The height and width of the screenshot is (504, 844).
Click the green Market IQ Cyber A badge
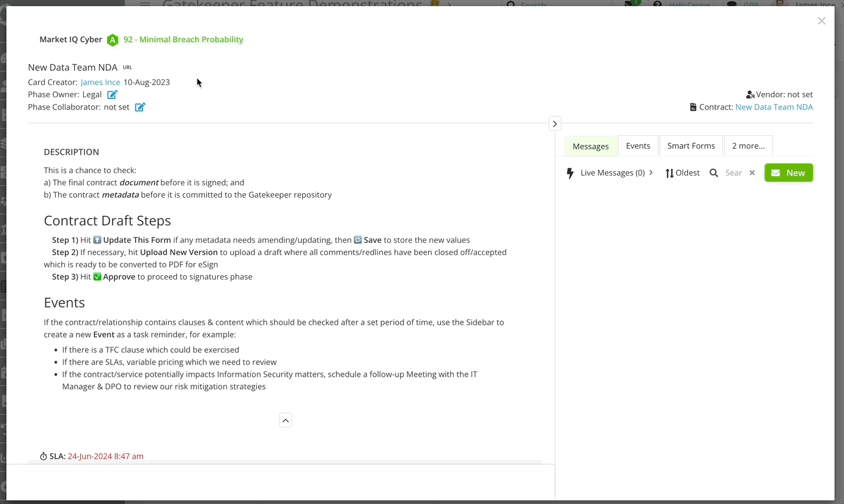coord(113,39)
